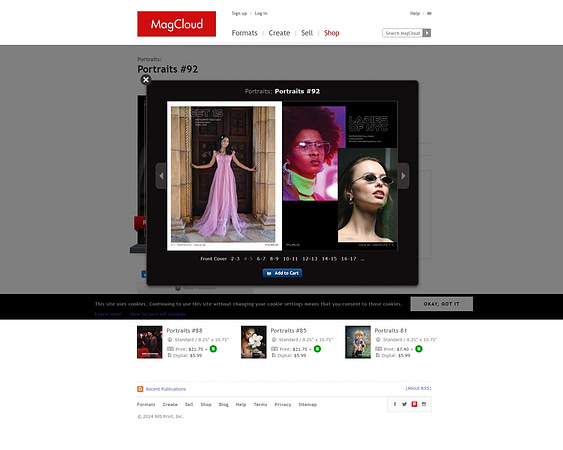563x450 pixels.
Task: Open the Portraits #85 cover thumbnail
Action: (x=253, y=342)
